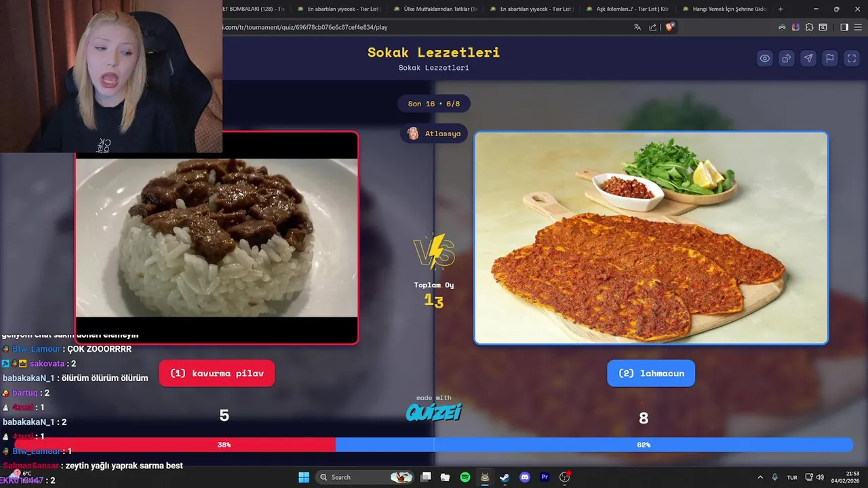This screenshot has width=868, height=488.
Task: Open Discord from the taskbar
Action: click(524, 477)
